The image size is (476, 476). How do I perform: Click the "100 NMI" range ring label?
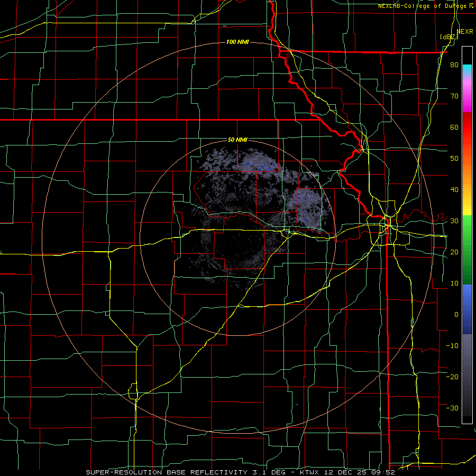tap(237, 42)
